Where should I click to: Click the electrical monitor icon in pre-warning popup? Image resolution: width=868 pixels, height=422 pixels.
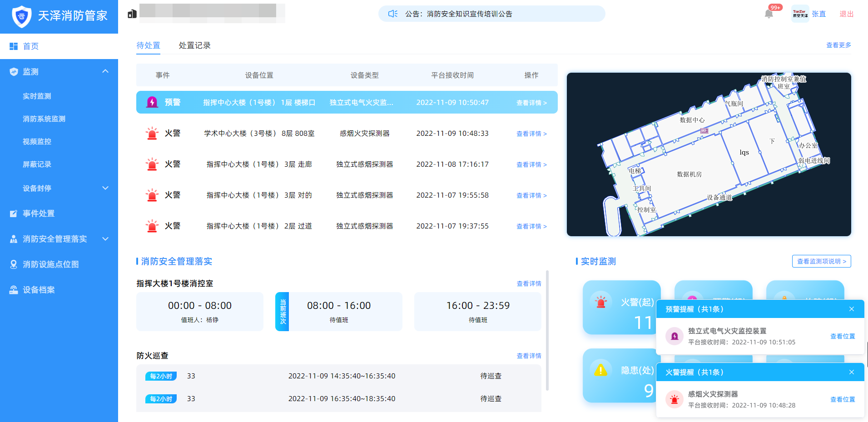675,337
